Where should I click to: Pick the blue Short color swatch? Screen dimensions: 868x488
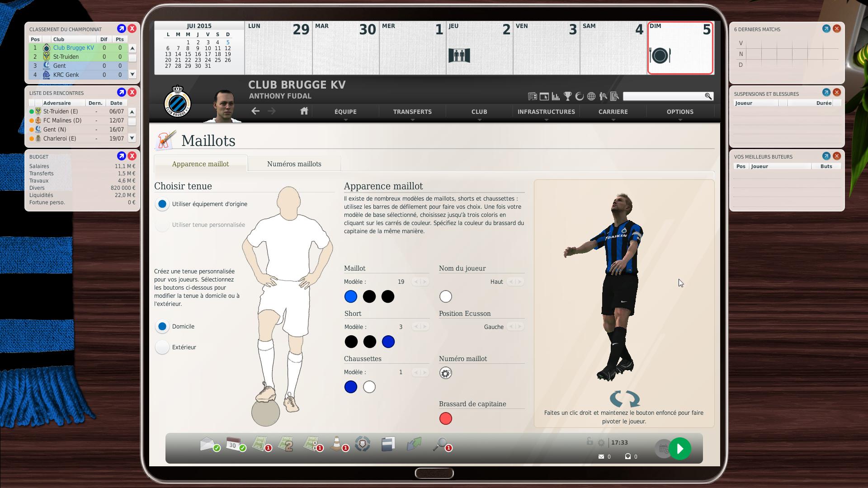tap(388, 342)
